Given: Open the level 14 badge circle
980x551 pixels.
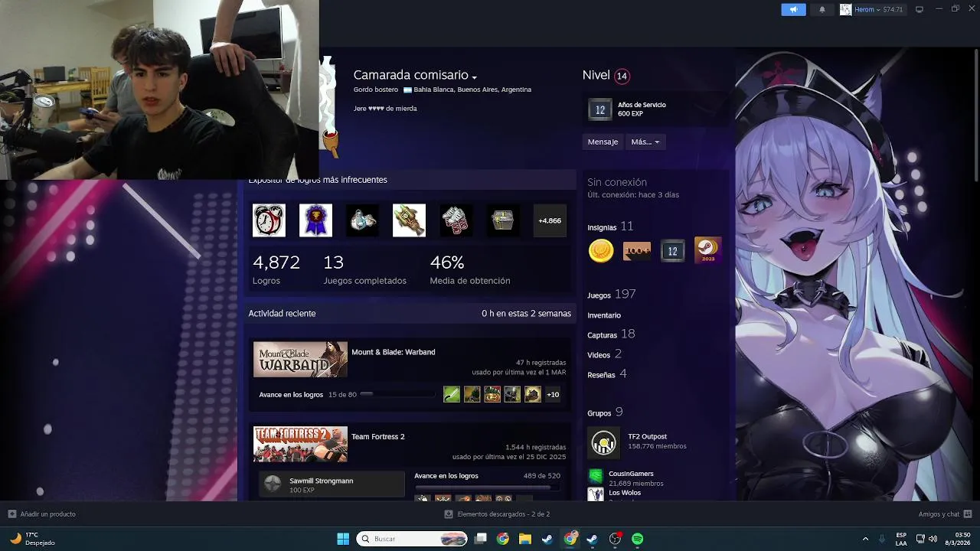Looking at the screenshot, I should coord(622,76).
